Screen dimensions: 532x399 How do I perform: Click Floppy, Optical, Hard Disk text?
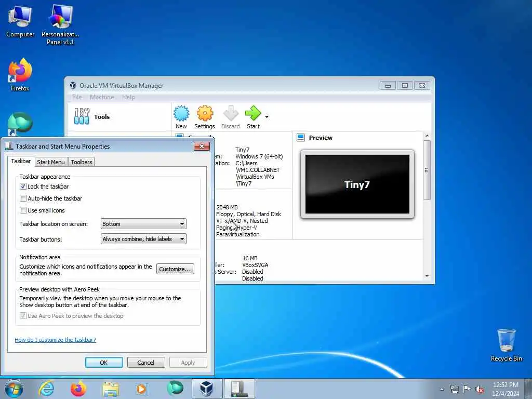click(x=248, y=214)
